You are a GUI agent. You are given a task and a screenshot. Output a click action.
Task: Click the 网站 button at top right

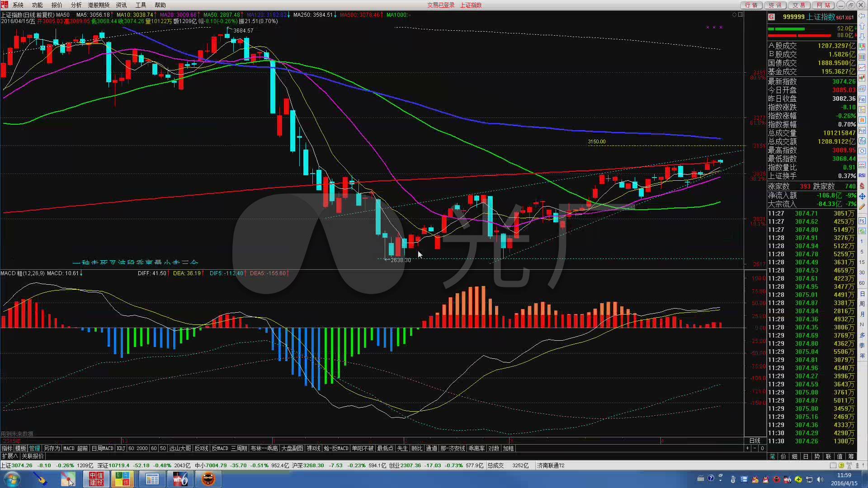click(823, 5)
